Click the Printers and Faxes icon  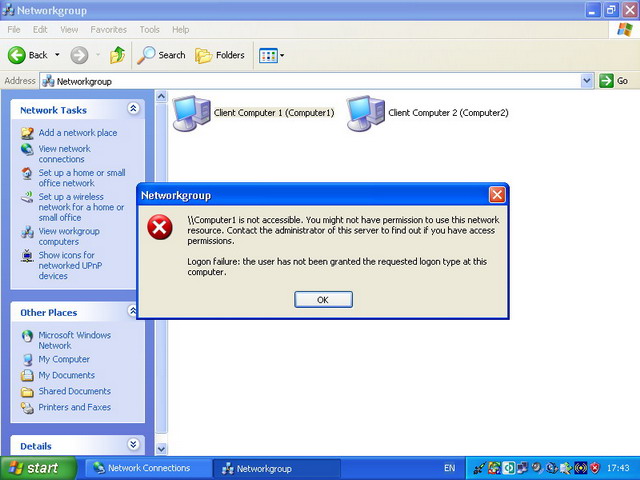pyautogui.click(x=27, y=407)
